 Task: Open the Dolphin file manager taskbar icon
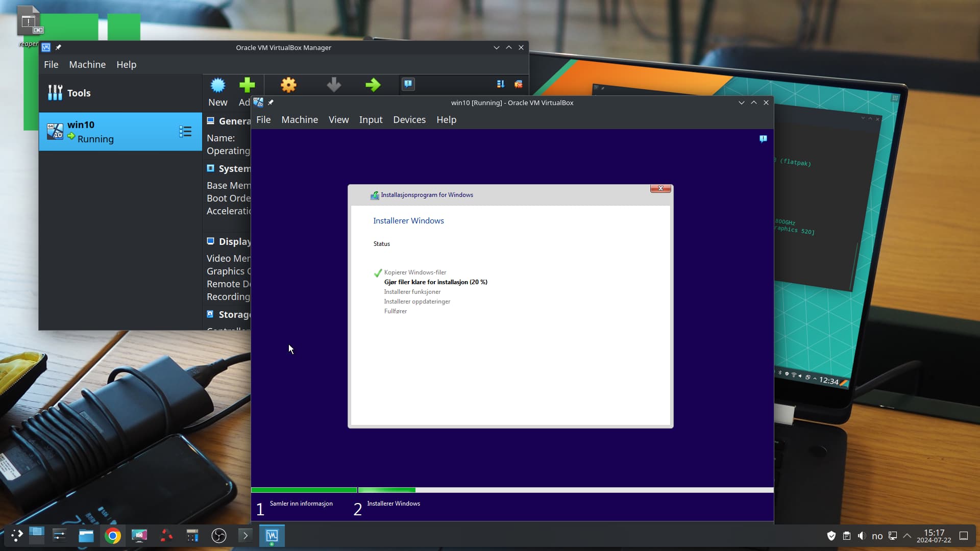(86, 536)
